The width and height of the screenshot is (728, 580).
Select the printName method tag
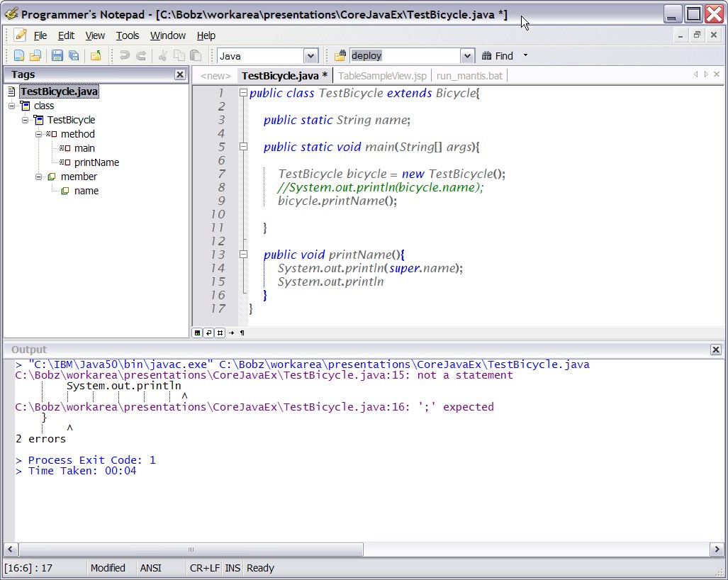coord(96,162)
